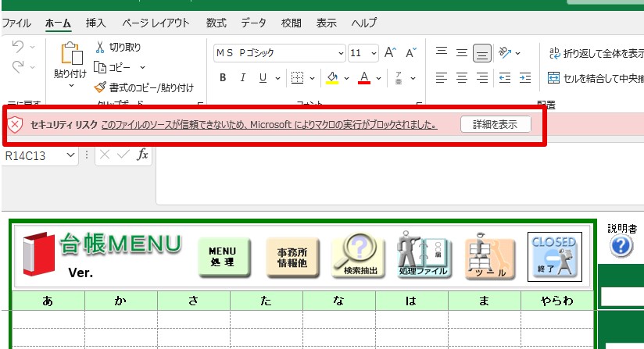Open the 処理ファイル icon

pos(423,255)
